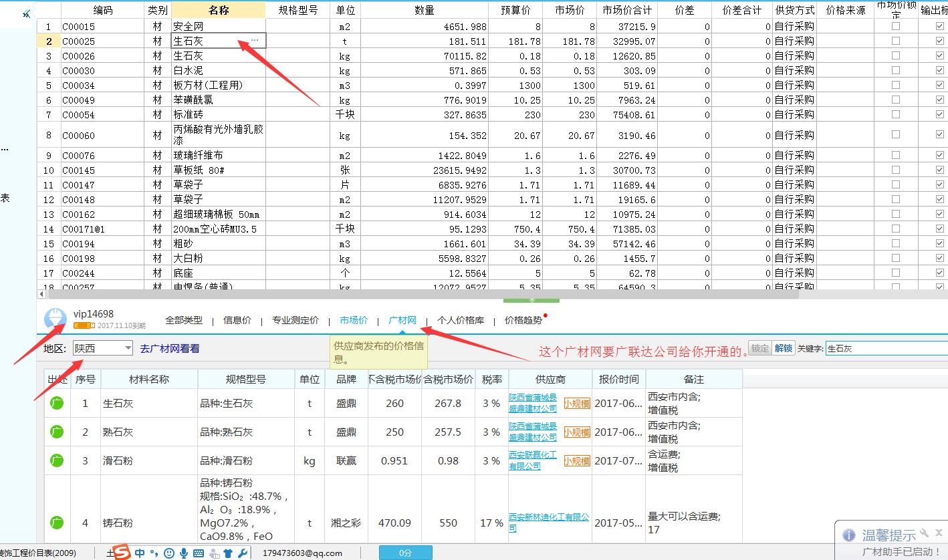Click the green 广 icon for 铸石粉 row
The image size is (948, 560).
[x=57, y=523]
